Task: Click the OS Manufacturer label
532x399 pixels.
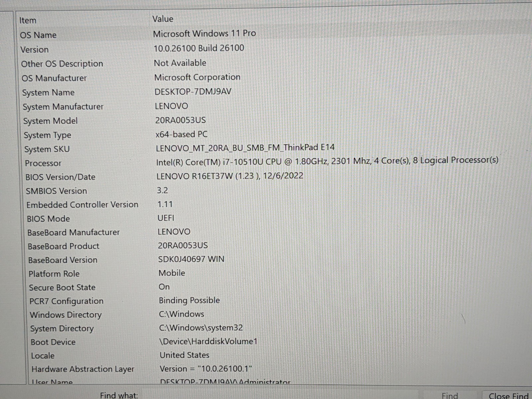Action: [54, 78]
